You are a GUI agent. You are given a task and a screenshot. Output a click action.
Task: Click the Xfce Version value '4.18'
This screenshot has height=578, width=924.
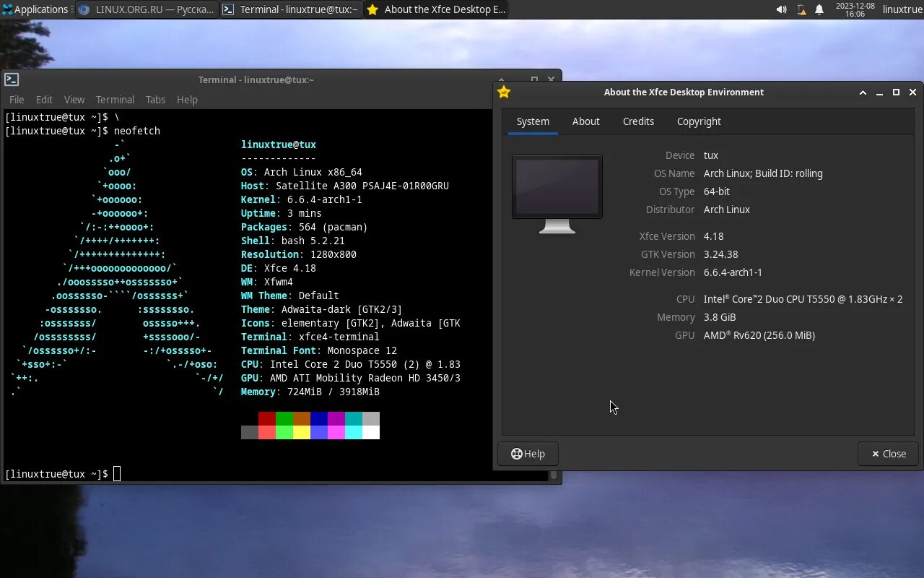tap(713, 236)
